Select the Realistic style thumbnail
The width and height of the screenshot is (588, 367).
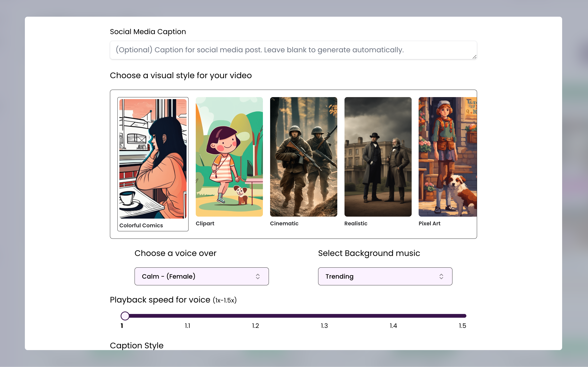click(x=378, y=157)
